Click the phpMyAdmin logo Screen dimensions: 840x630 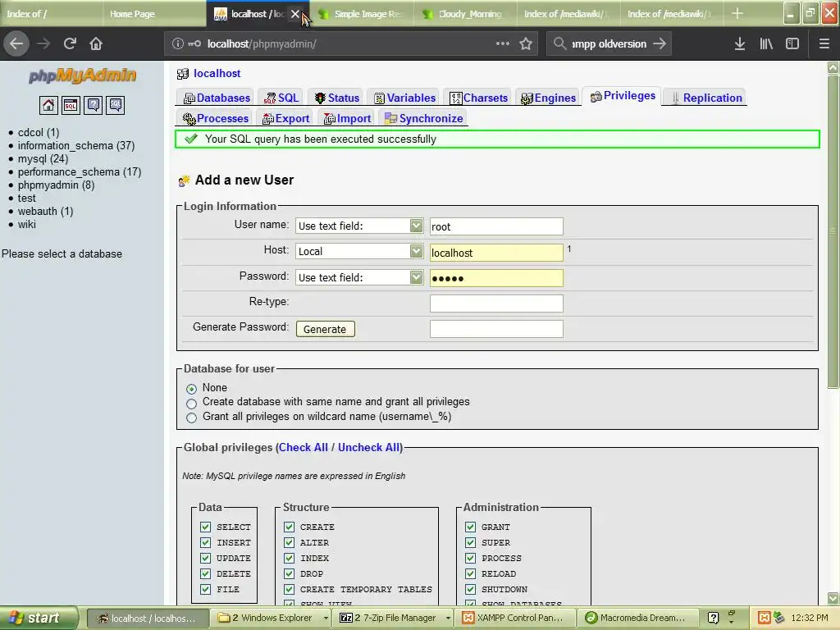[x=83, y=75]
